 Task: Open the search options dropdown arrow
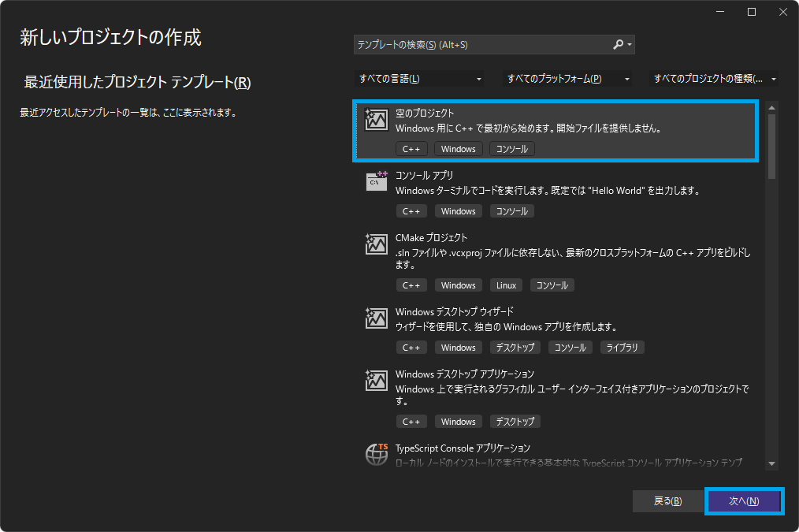pyautogui.click(x=630, y=45)
